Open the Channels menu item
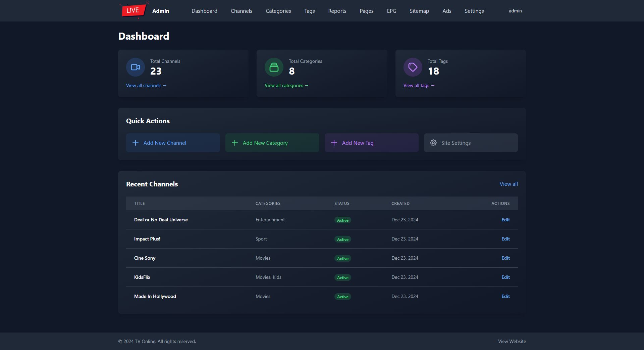The image size is (644, 350). pyautogui.click(x=241, y=11)
